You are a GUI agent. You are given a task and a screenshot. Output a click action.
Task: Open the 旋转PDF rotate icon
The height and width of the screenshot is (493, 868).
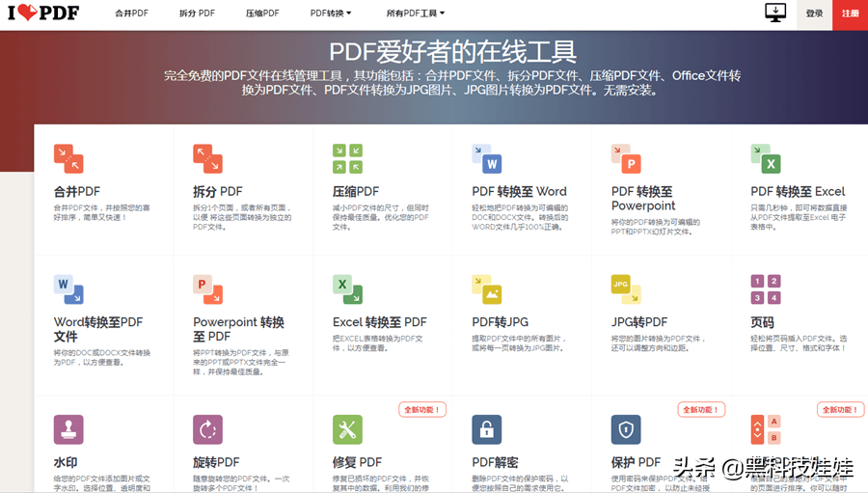point(207,429)
